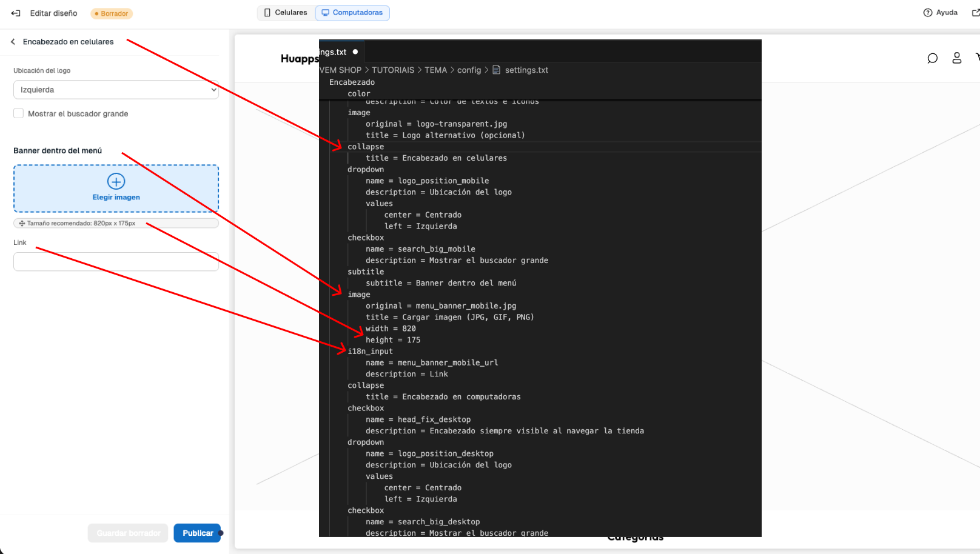Click the line 'name = logo_position_desktop'
This screenshot has width=980, height=554.
(x=429, y=453)
